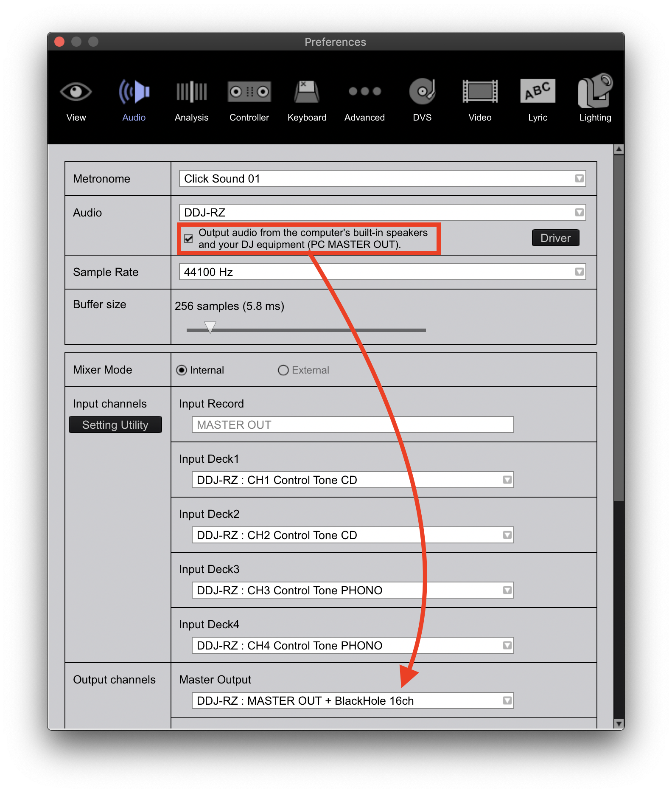Open the Metronome Click Sound 01 dropdown
672x793 pixels.
383,178
